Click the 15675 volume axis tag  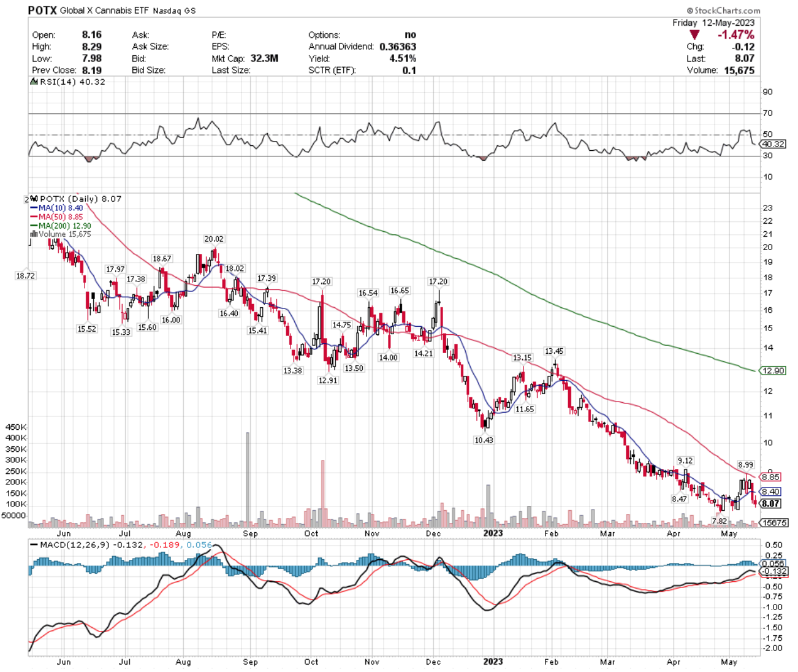pyautogui.click(x=774, y=523)
